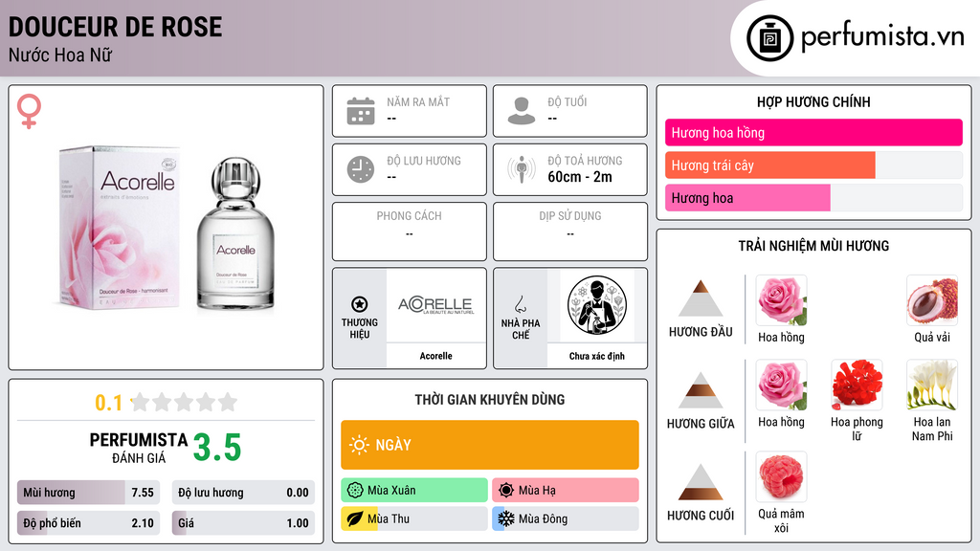Click the Quả mâm xôi raspberry image

coord(781,476)
